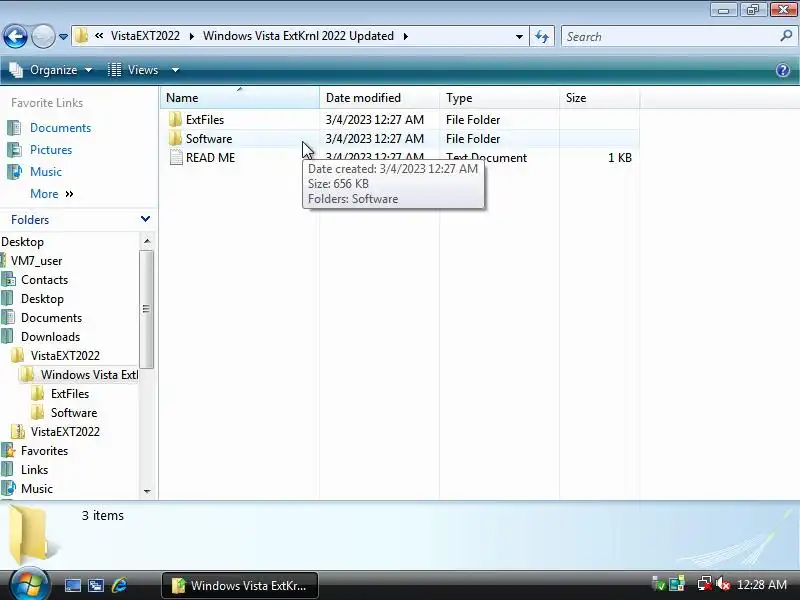Viewport: 800px width, 600px height.
Task: Open Documents in Favorite Links
Action: (60, 128)
